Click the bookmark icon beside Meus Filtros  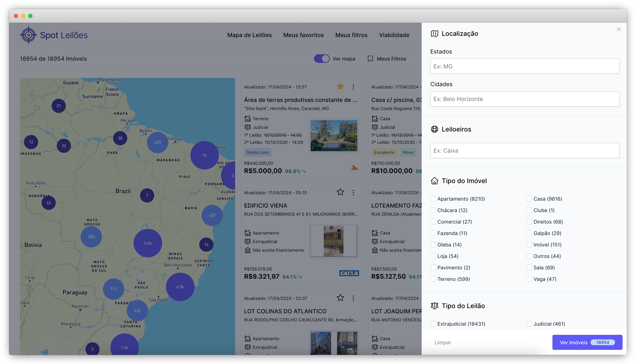[370, 59]
